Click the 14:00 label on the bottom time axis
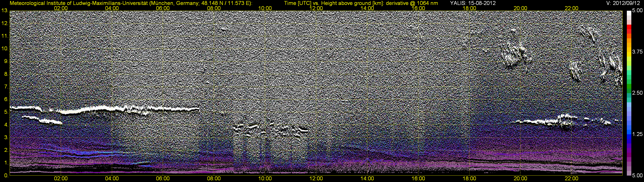 (367, 179)
